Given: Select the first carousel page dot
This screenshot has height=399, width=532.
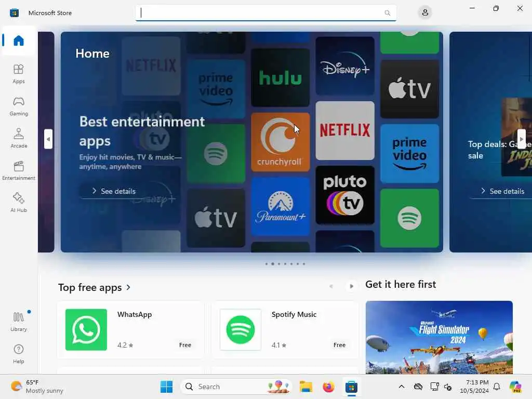Looking at the screenshot, I should point(267,264).
